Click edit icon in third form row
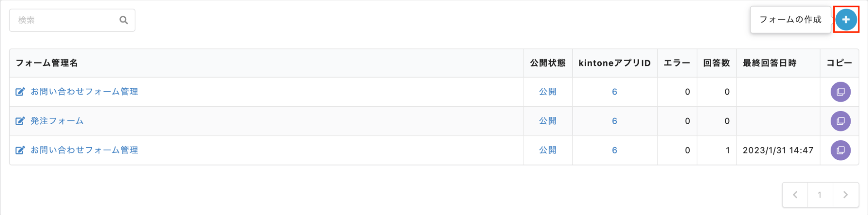 click(x=20, y=150)
